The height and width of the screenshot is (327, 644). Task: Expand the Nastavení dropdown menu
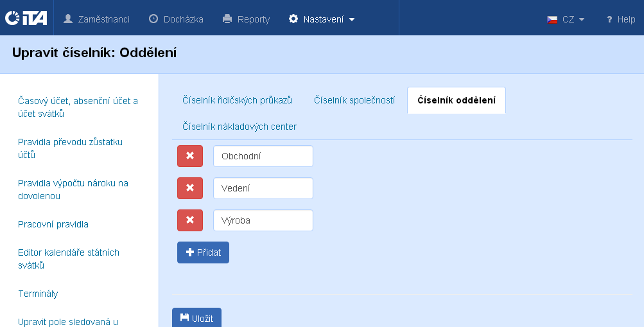point(322,19)
